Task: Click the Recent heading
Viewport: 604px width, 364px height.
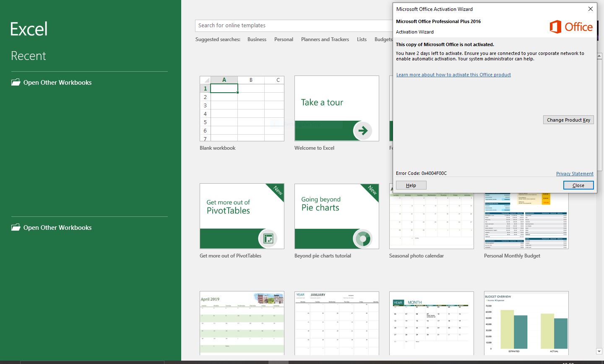Action: click(x=29, y=56)
